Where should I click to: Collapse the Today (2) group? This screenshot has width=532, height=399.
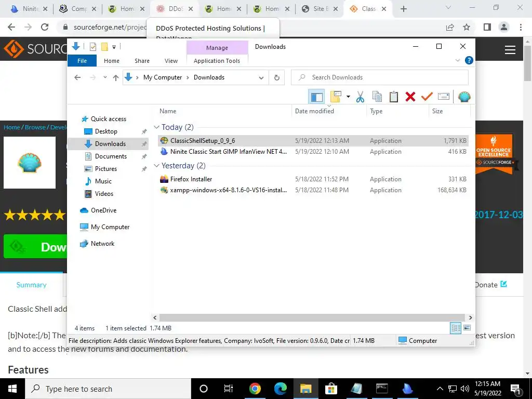(x=156, y=127)
